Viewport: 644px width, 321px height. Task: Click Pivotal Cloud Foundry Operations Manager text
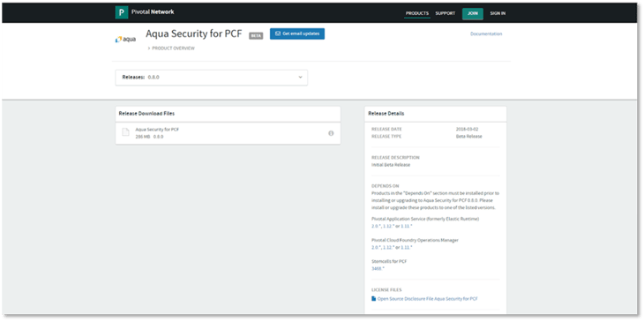[415, 240]
